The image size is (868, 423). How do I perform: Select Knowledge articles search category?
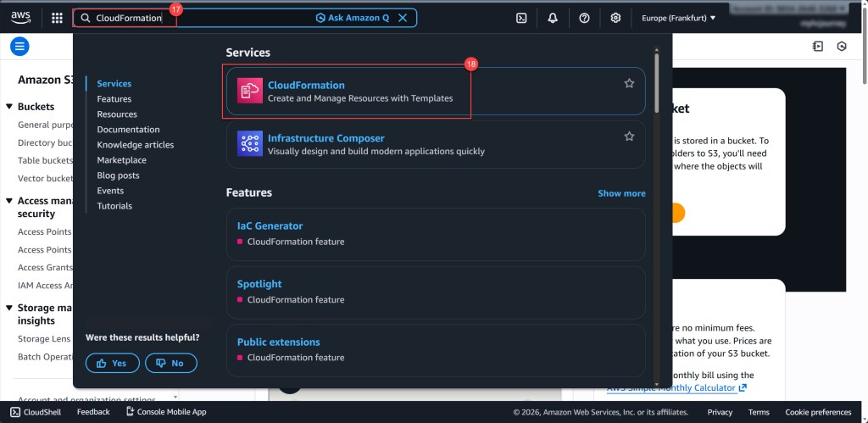coord(135,145)
